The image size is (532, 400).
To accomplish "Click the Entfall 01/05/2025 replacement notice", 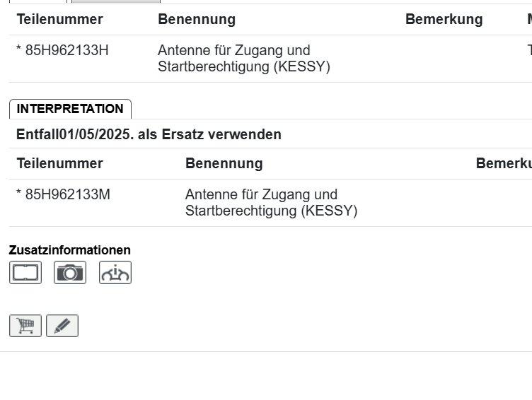I will 149,134.
